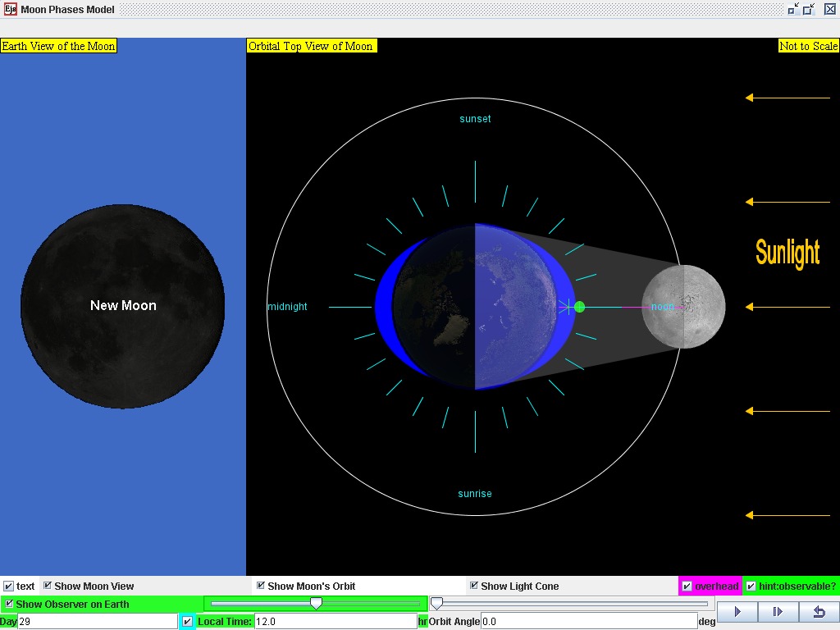Screen dimensions: 840x630
Task: Turn off Show Light Cone
Action: pos(473,586)
